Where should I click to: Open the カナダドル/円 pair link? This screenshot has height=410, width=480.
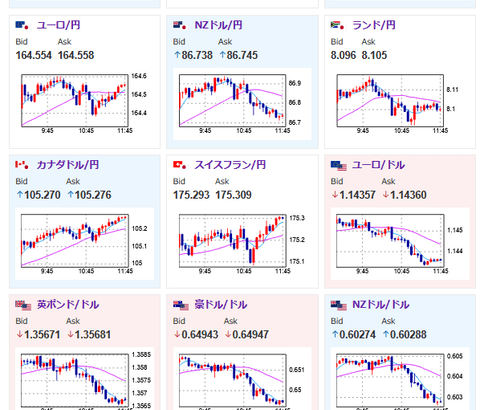(x=68, y=165)
